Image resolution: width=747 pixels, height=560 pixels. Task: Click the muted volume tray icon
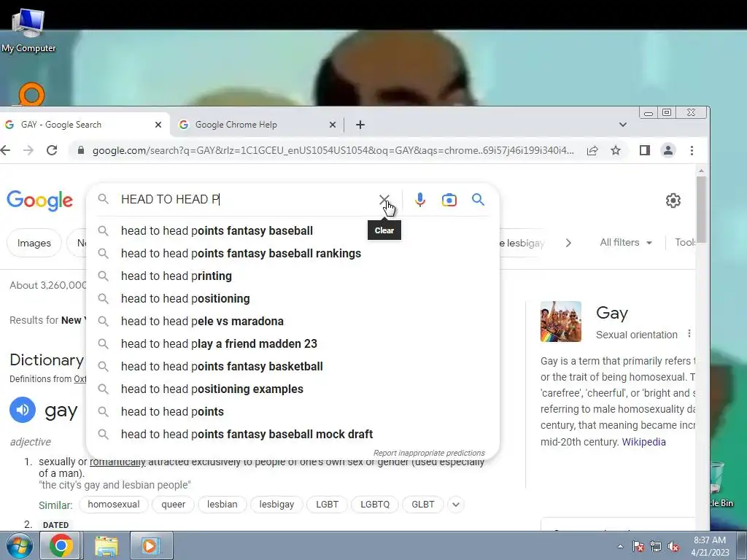[673, 547]
